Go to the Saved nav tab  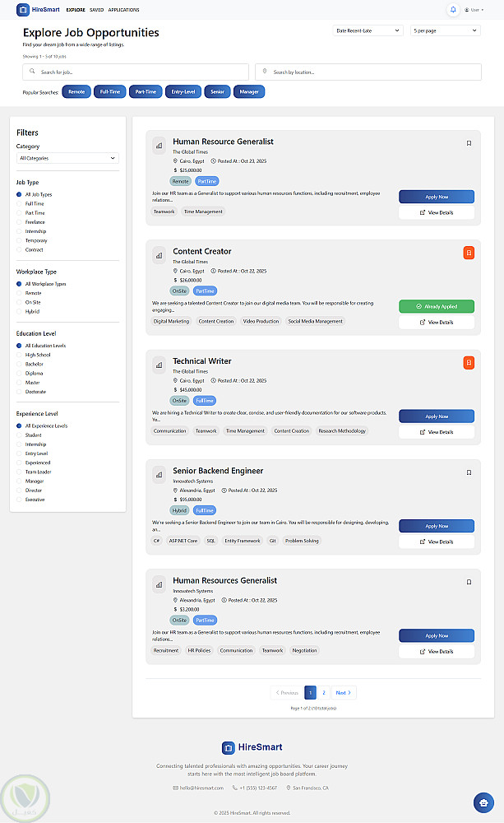96,10
